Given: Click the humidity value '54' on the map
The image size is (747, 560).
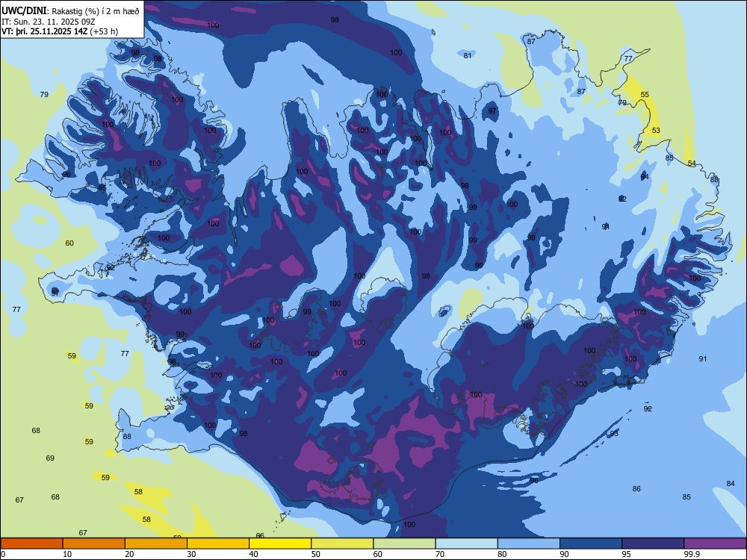Looking at the screenshot, I should 692,164.
